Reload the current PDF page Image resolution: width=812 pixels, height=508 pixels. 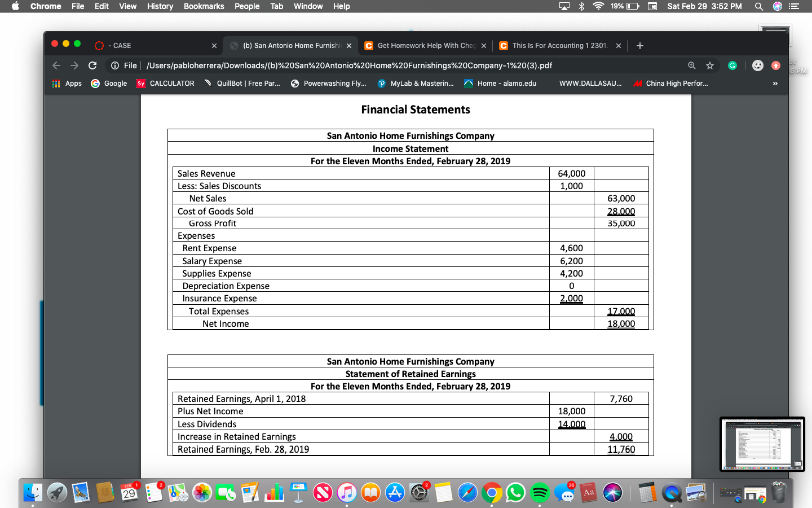click(92, 65)
